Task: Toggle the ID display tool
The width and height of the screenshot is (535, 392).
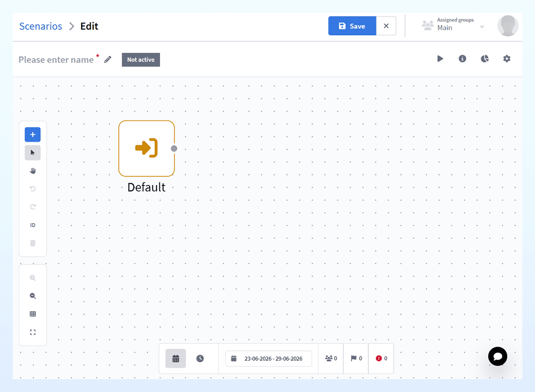Action: [x=33, y=225]
